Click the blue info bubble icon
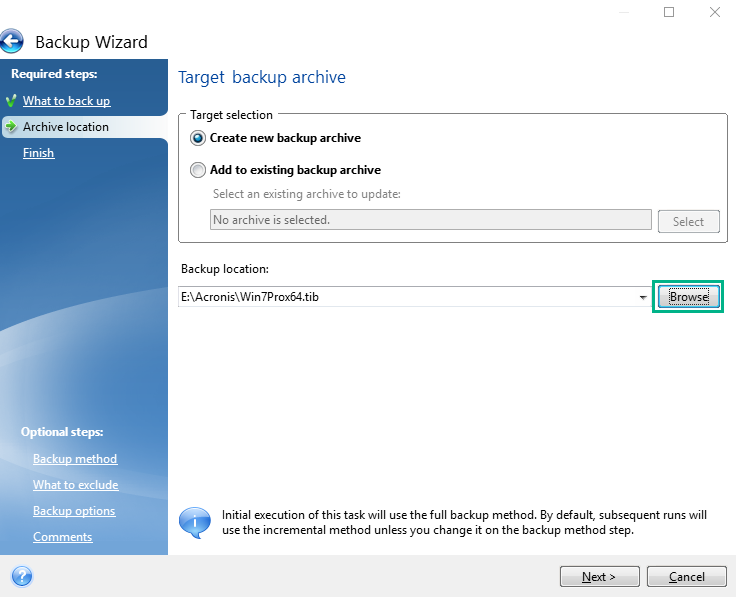This screenshot has width=736, height=597. click(195, 522)
